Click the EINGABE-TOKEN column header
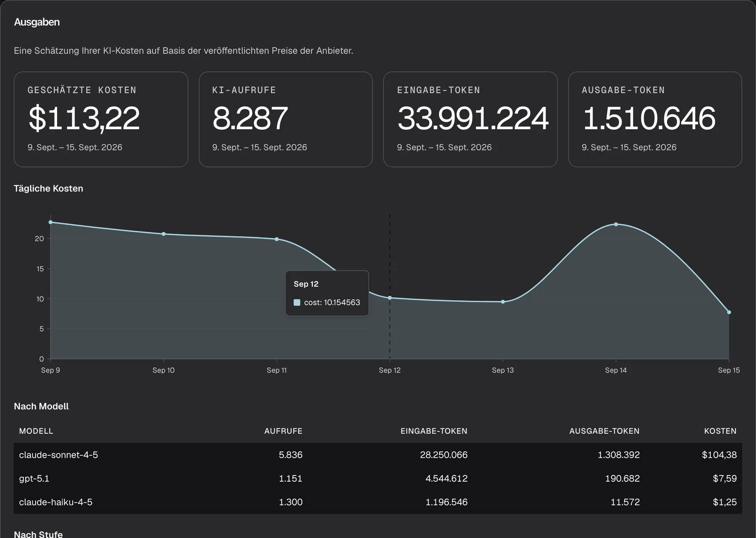Image resolution: width=756 pixels, height=538 pixels. pyautogui.click(x=434, y=431)
